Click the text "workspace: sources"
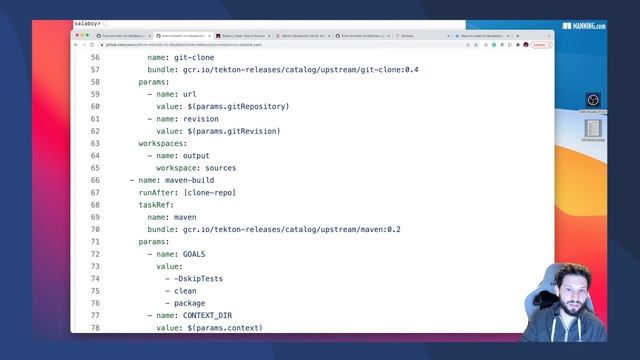Screen dimensions: 640x360 pos(196,168)
